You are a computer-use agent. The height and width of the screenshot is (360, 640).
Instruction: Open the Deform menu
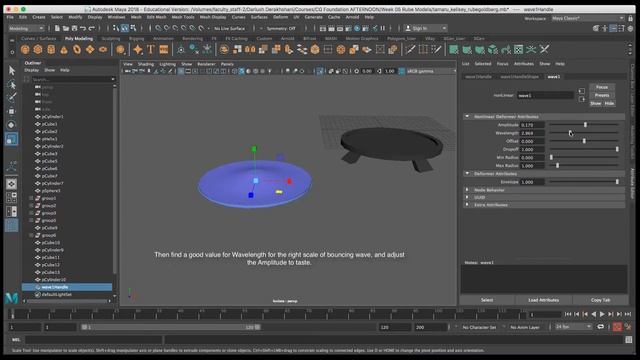(x=280, y=17)
